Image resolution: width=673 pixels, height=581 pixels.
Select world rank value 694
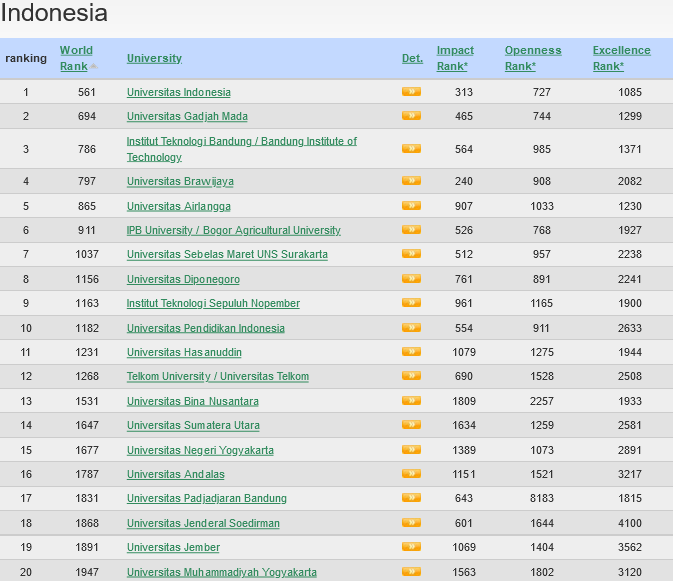tap(87, 116)
